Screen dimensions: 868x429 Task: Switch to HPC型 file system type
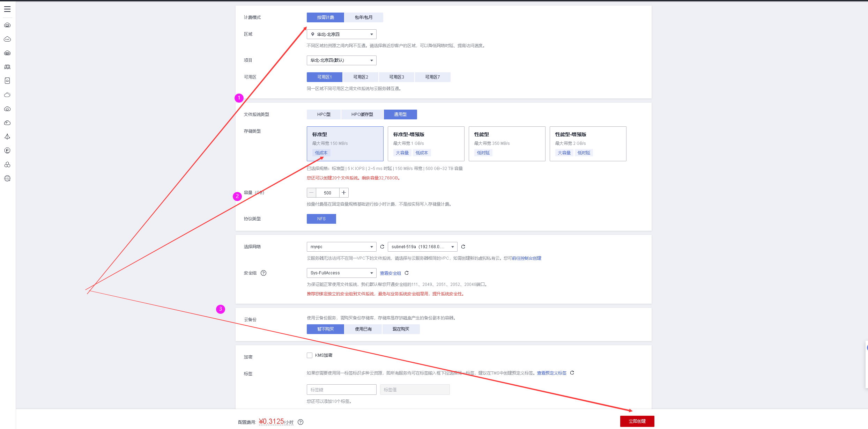[324, 114]
